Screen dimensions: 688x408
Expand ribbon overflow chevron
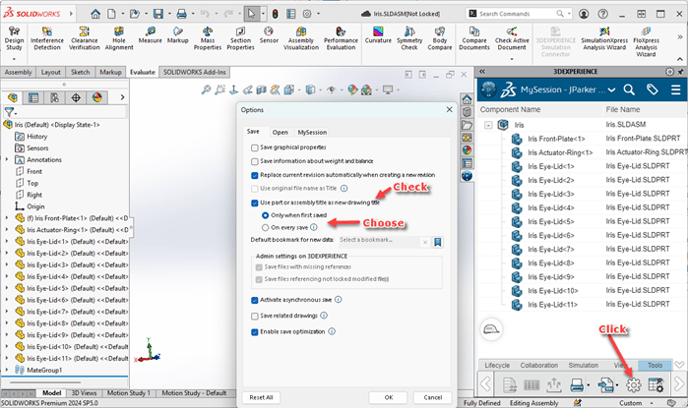680,37
